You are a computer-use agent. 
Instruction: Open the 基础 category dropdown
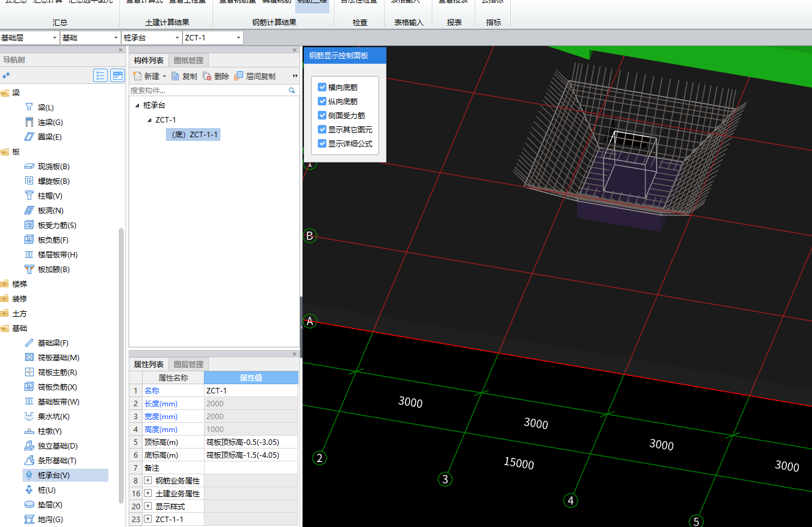tap(116, 38)
